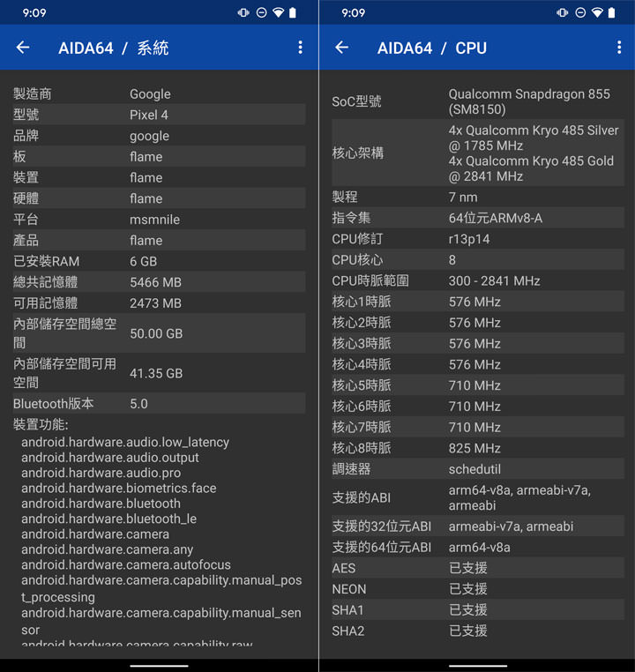Select the 已安裝RAM 6 GB row

pyautogui.click(x=159, y=261)
